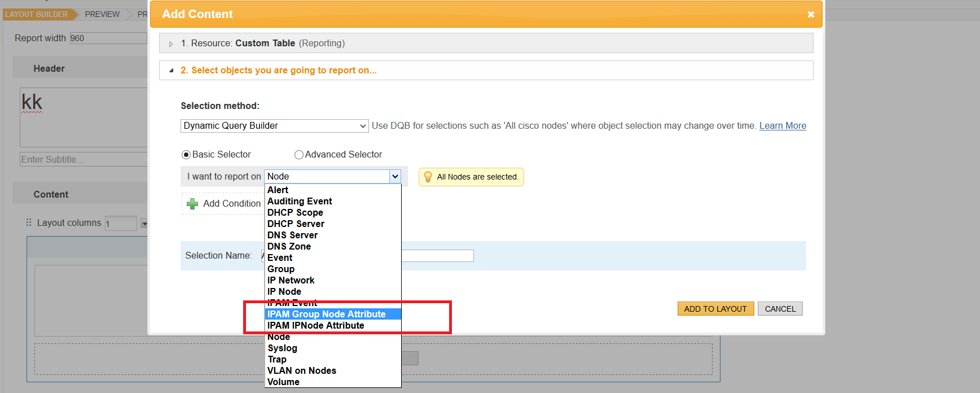Click the Content section heading
The image size is (980, 393).
(x=51, y=194)
